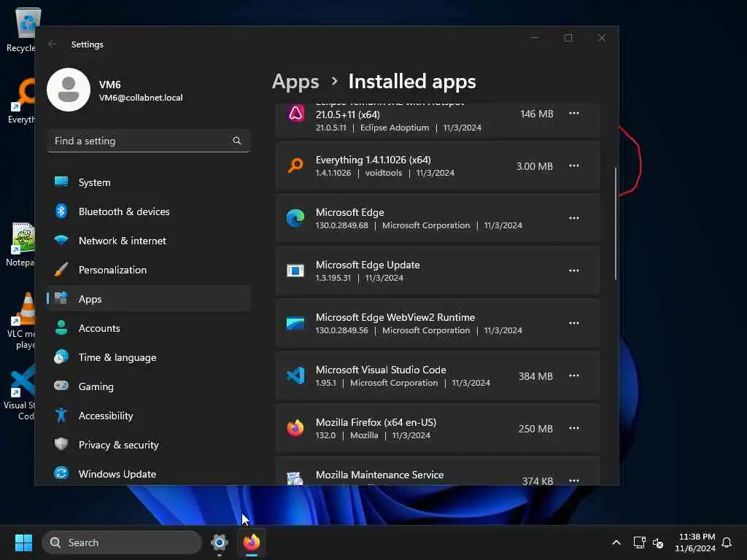This screenshot has width=747, height=560.
Task: Click the magnifier icon in Find a setting
Action: click(237, 141)
